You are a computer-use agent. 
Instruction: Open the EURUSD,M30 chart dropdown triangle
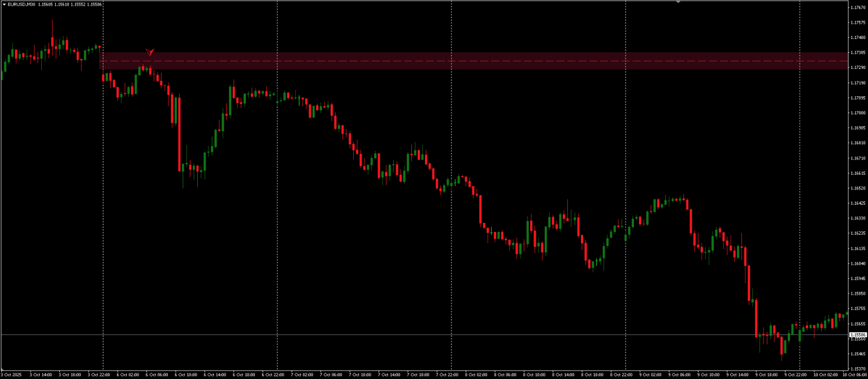(4, 5)
